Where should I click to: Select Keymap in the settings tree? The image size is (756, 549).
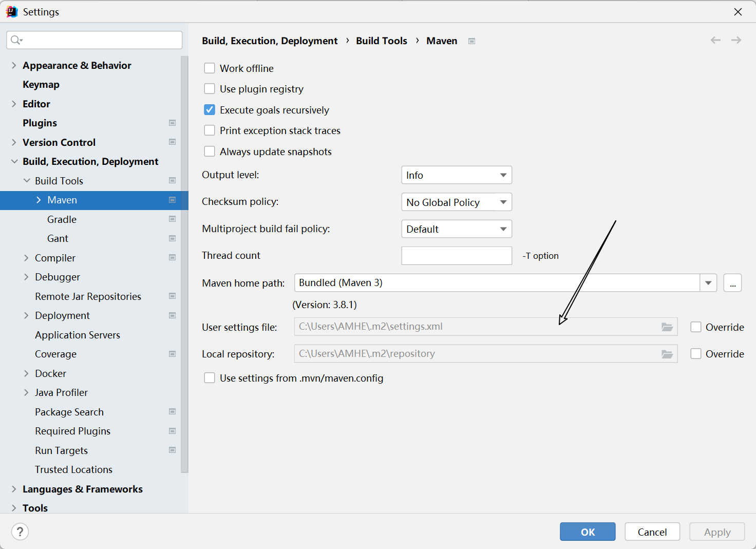pos(41,84)
